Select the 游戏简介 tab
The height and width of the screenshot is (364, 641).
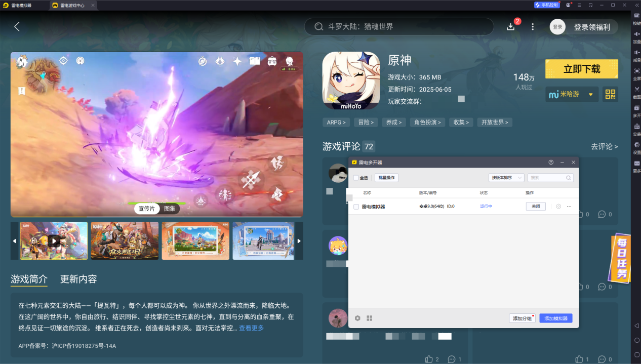29,279
